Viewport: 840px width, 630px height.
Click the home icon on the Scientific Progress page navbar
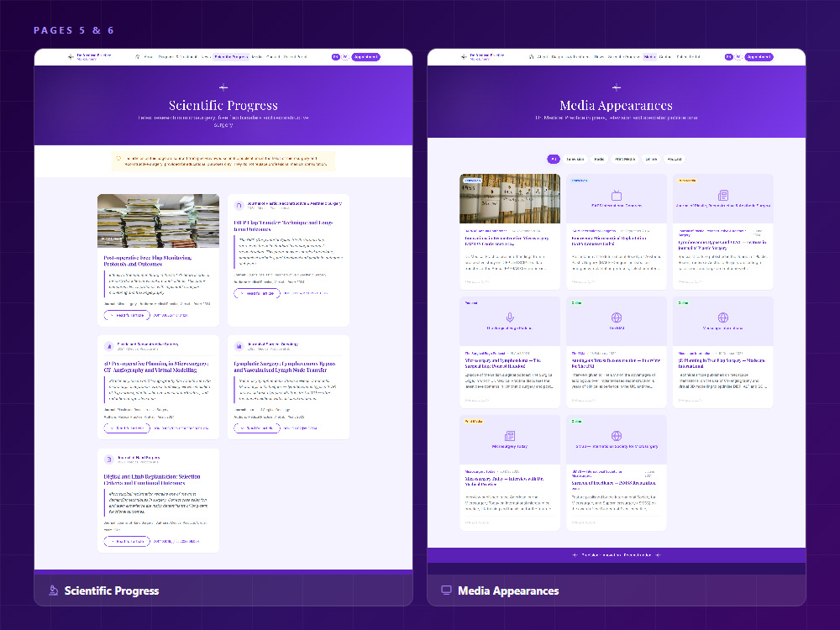point(138,57)
